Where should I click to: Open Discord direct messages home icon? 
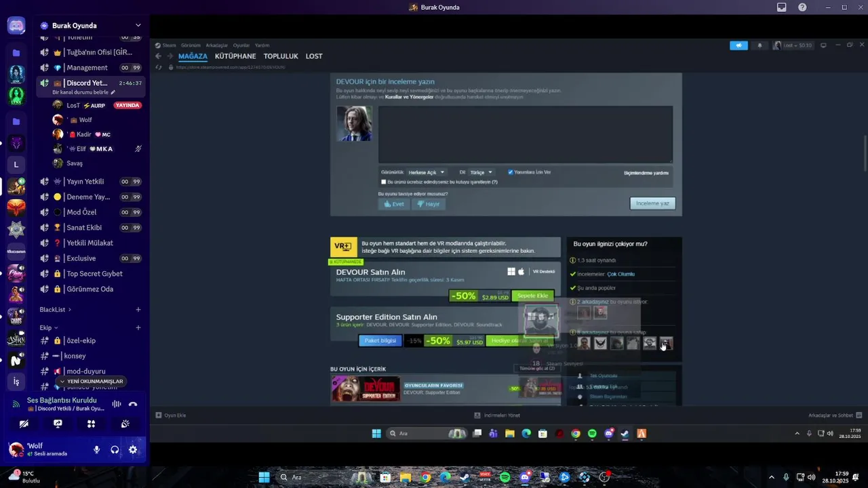coord(16,26)
